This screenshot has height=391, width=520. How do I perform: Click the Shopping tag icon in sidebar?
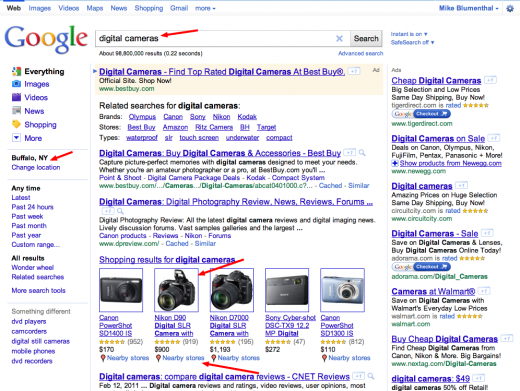(x=16, y=124)
